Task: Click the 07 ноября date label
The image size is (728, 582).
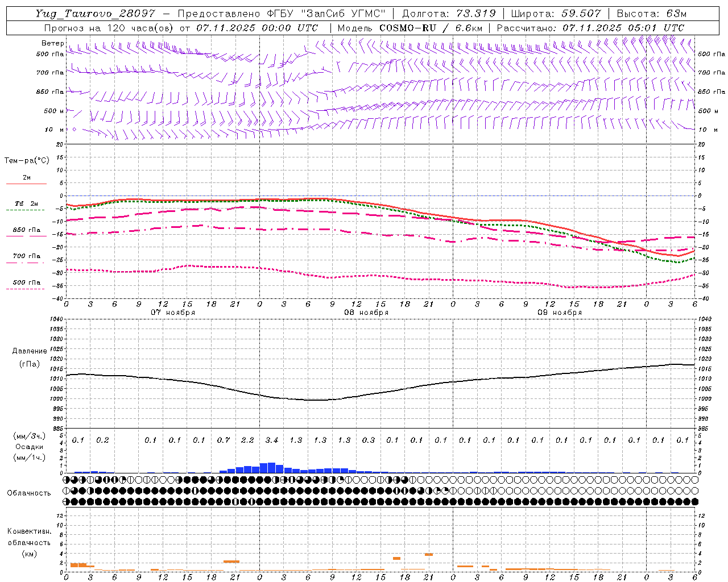Action: pyautogui.click(x=173, y=313)
